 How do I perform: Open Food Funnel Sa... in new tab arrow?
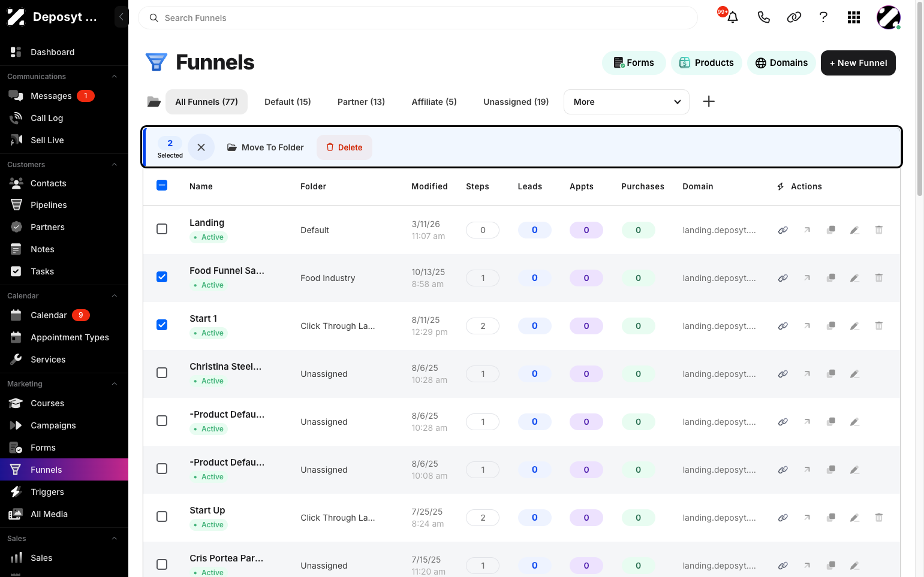807,278
